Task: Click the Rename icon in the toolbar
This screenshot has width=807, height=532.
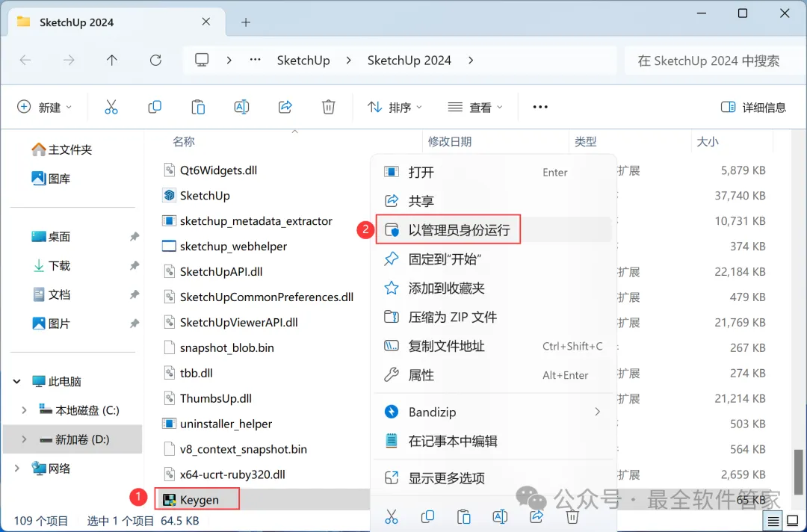Action: 241,107
